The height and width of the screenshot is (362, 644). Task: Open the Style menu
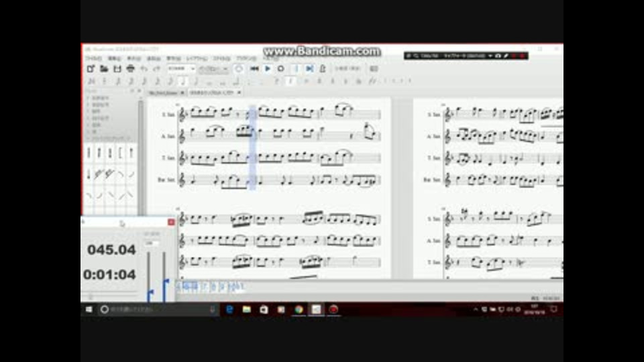click(x=222, y=59)
